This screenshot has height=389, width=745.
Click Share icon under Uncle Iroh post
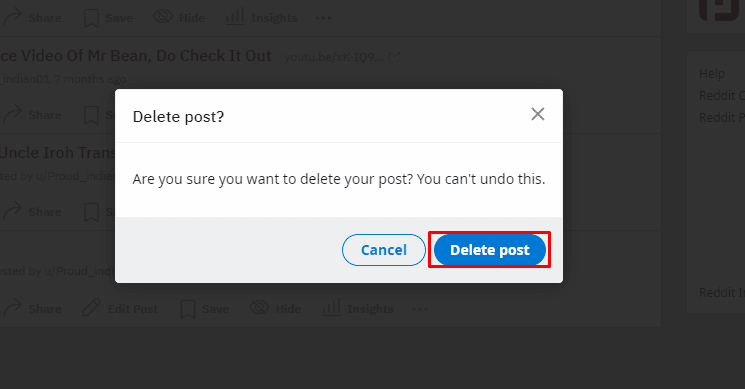pos(12,212)
